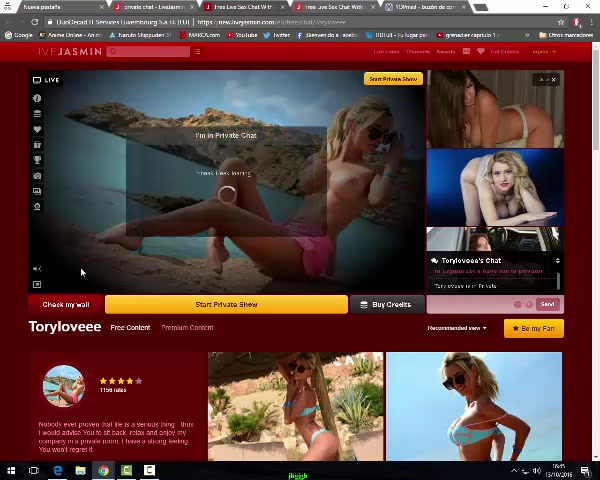Click the heart favorite icon in sidebar
The height and width of the screenshot is (480, 600).
37,129
